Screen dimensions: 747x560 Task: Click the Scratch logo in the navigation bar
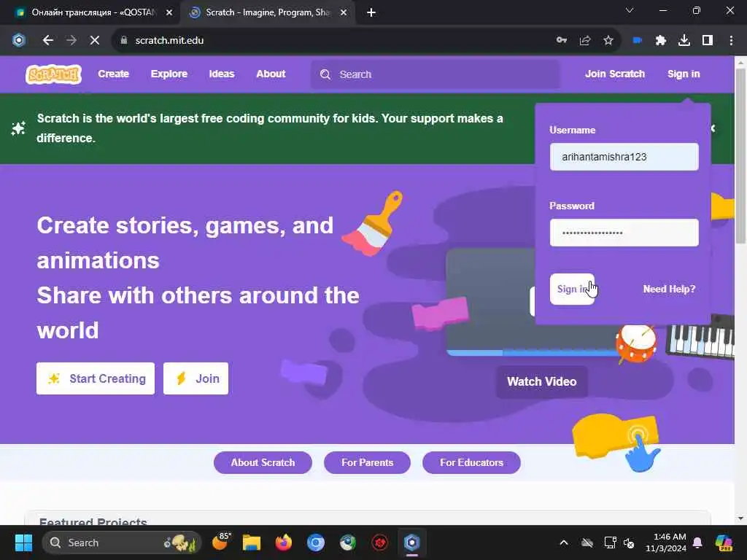coord(53,74)
